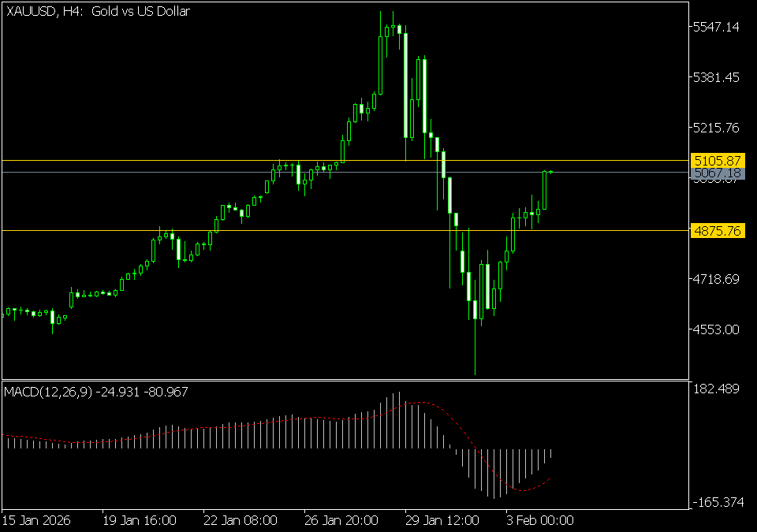Click the gray 5067.18 current price label
Viewport: 757px width, 532px height.
717,173
